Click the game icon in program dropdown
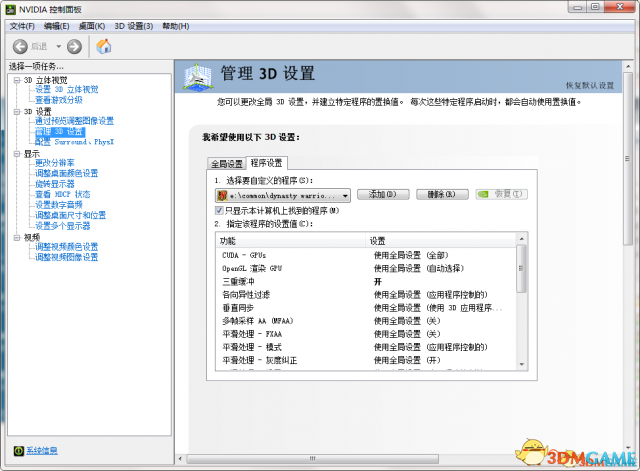Image resolution: width=640 pixels, height=471 pixels. click(222, 196)
